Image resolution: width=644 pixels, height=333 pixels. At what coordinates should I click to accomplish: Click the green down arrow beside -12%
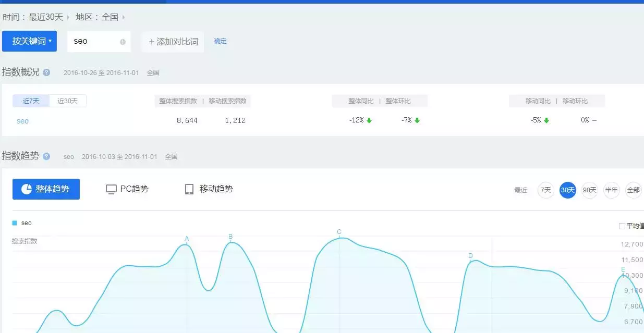[369, 120]
